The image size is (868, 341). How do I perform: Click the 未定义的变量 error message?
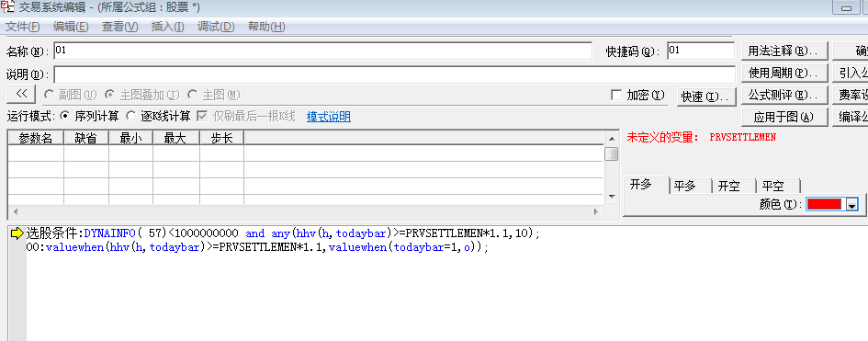point(702,137)
